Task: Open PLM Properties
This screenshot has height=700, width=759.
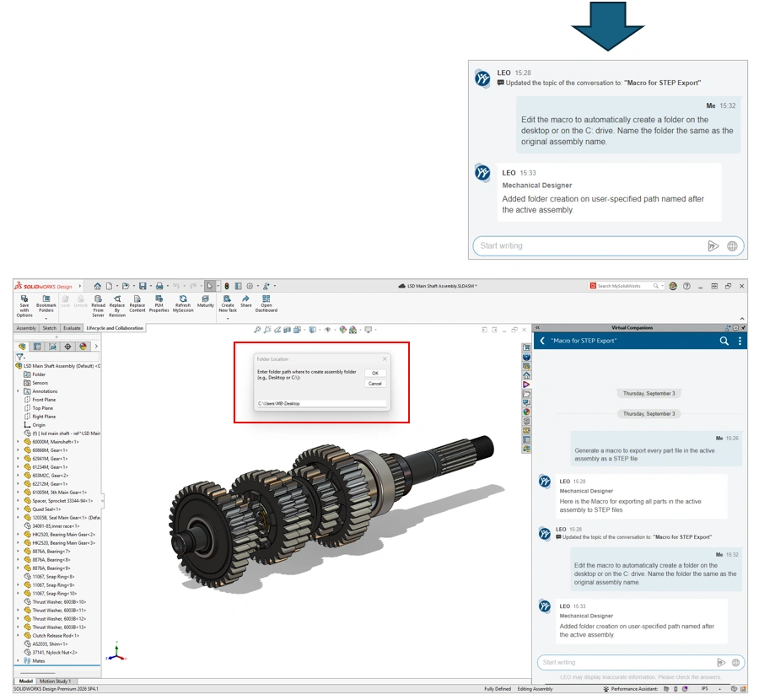Action: coord(159,304)
